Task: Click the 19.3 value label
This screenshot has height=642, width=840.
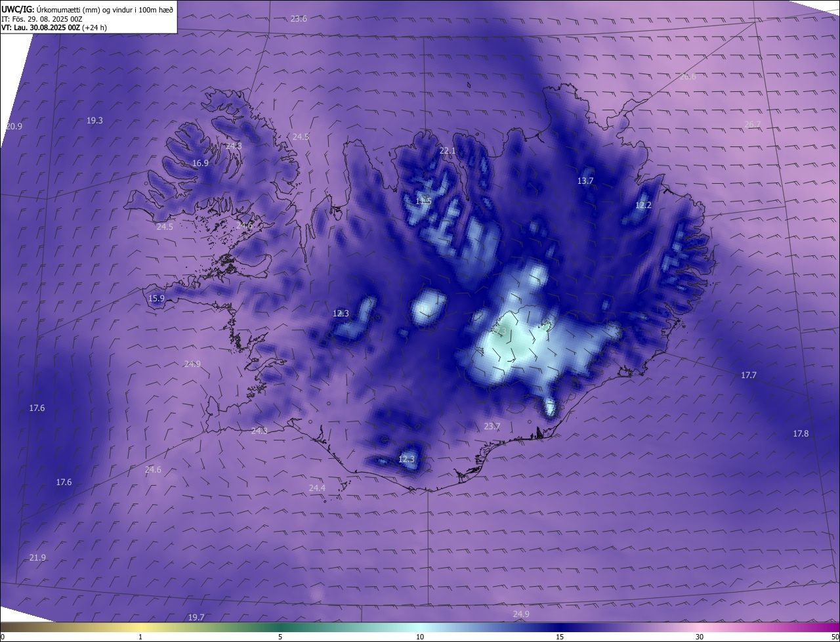Action: click(x=94, y=120)
